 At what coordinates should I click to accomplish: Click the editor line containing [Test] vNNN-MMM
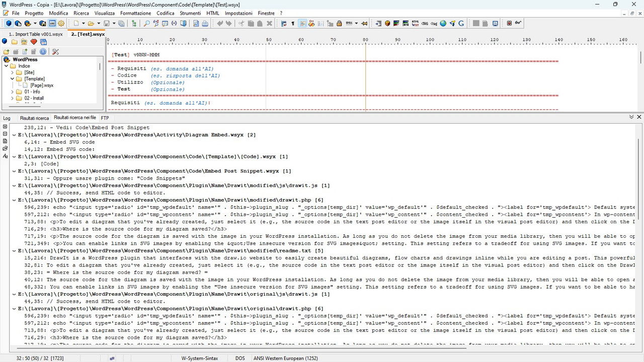[x=135, y=55]
